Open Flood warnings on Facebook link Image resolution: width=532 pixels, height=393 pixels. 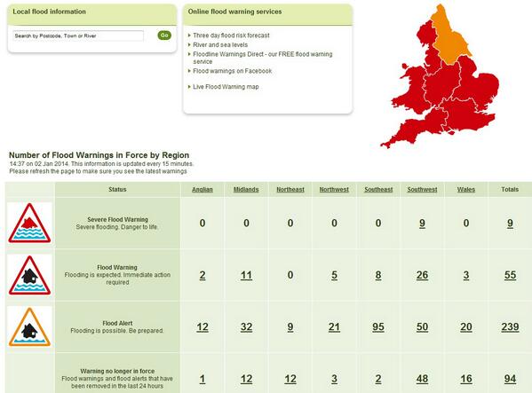(x=233, y=71)
